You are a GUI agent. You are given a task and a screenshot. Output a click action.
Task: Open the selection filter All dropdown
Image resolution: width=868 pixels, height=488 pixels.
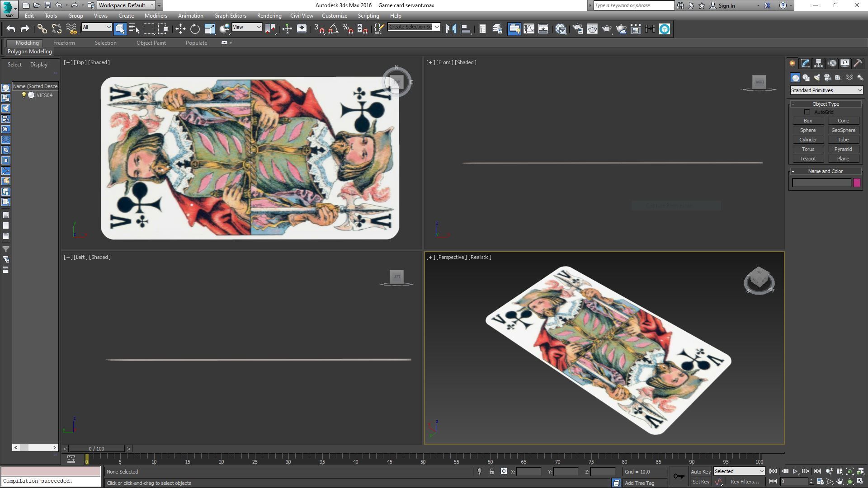pos(97,27)
